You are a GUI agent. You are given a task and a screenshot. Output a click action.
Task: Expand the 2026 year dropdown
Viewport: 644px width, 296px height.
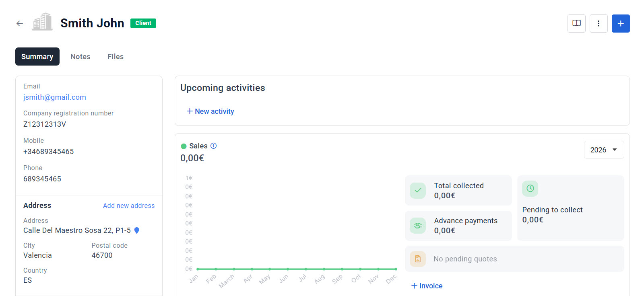(x=604, y=150)
